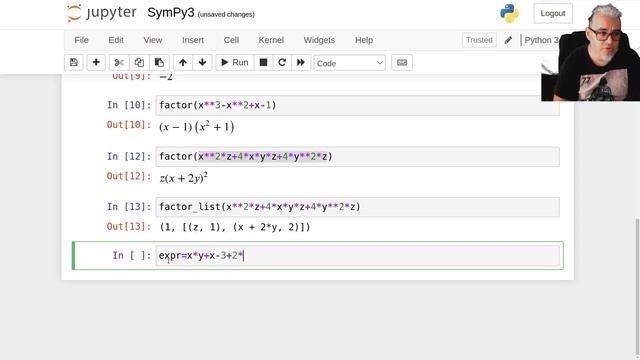Image resolution: width=640 pixels, height=360 pixels.
Task: Click the save and checkpoint icon
Action: click(73, 62)
